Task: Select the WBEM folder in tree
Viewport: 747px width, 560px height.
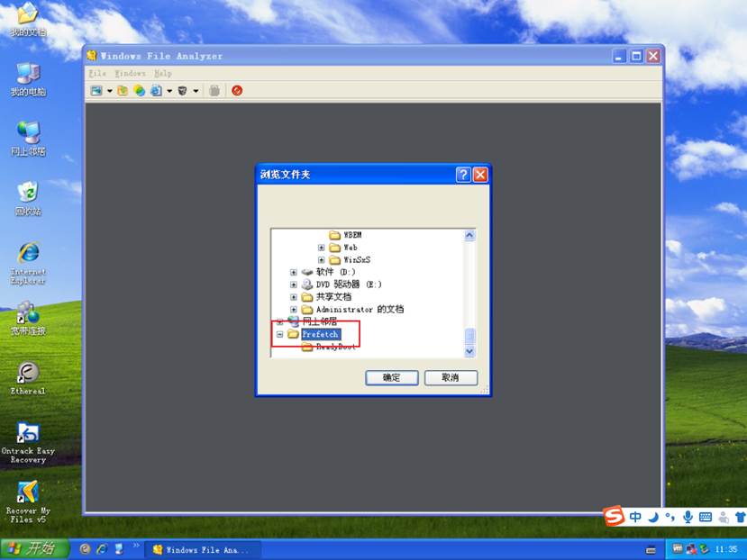Action: pos(352,235)
